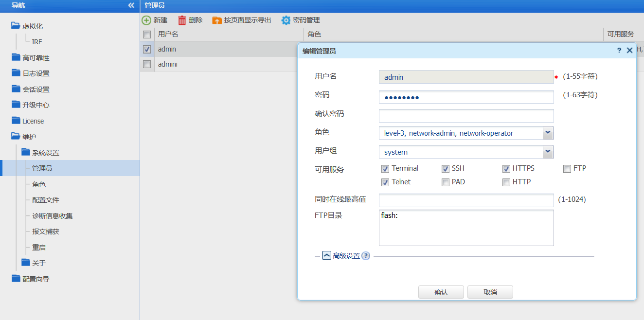Toggle the select-all checkbox in table header
The width and height of the screenshot is (644, 320).
(x=147, y=34)
